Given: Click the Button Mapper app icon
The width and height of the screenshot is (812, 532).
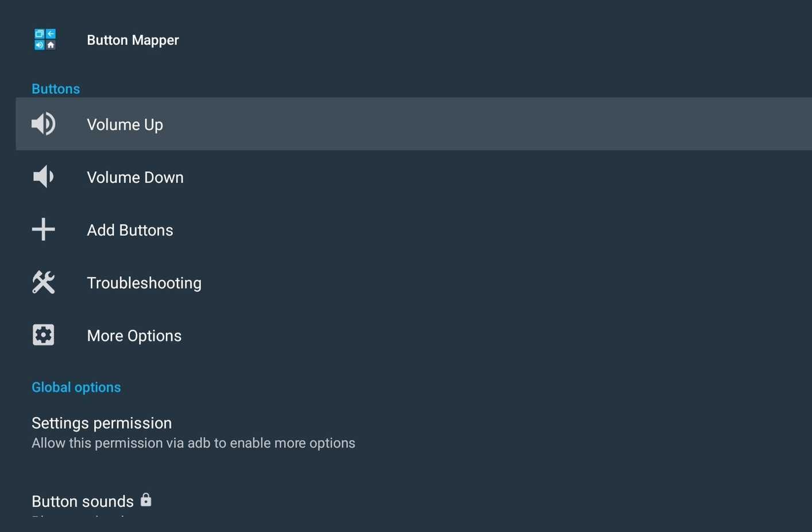Looking at the screenshot, I should [x=45, y=40].
